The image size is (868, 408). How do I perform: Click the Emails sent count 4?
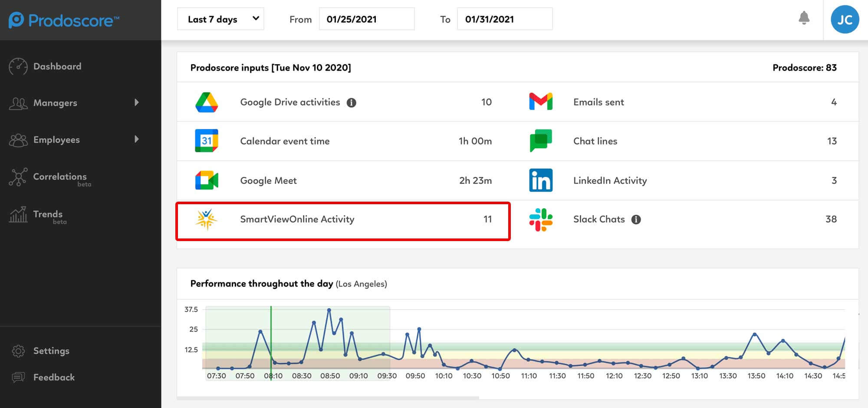(833, 102)
